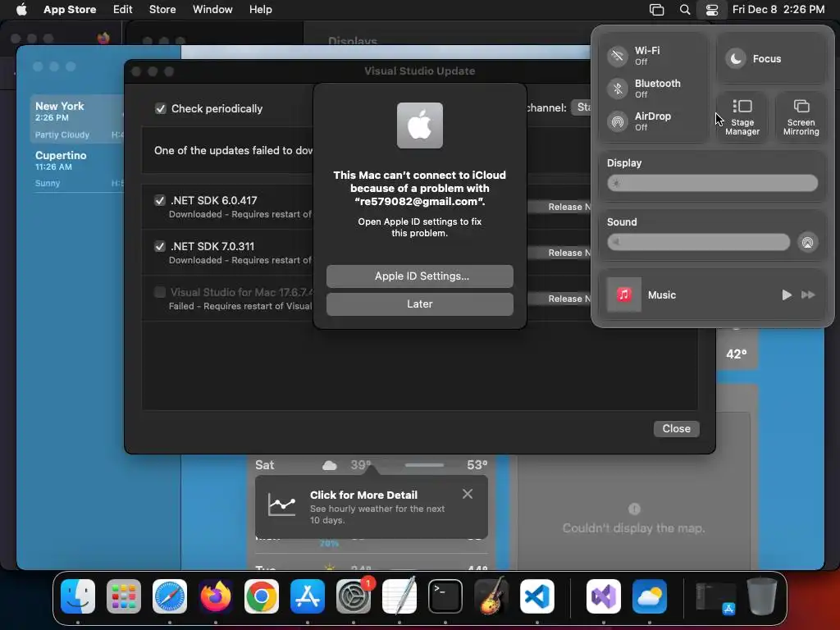
Task: Toggle AirDrop in Control Center
Action: pos(618,121)
